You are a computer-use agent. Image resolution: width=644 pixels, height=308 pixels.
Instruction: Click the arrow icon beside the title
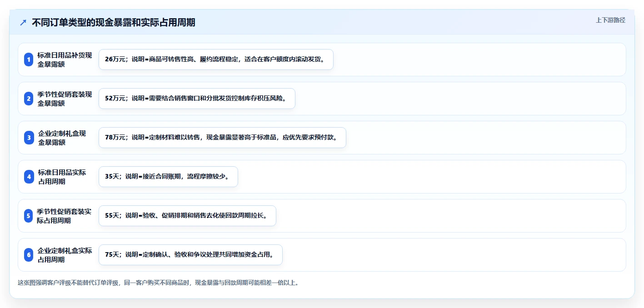pyautogui.click(x=23, y=23)
